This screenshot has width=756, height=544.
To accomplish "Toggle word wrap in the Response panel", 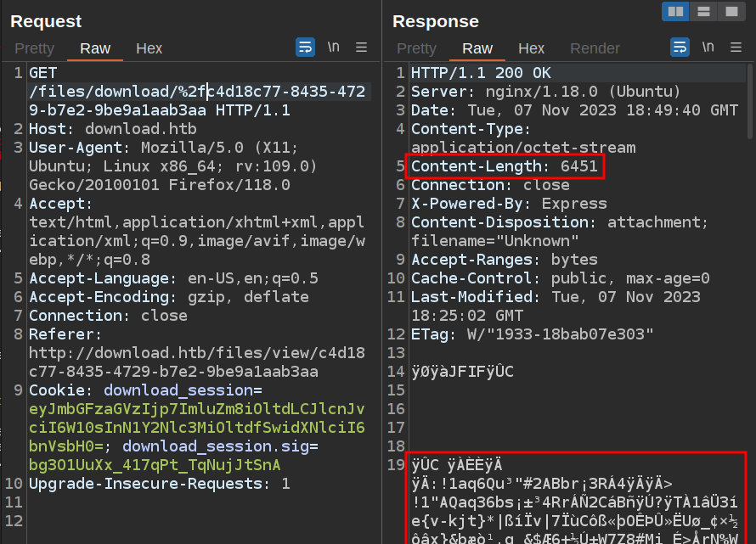I will tap(680, 48).
